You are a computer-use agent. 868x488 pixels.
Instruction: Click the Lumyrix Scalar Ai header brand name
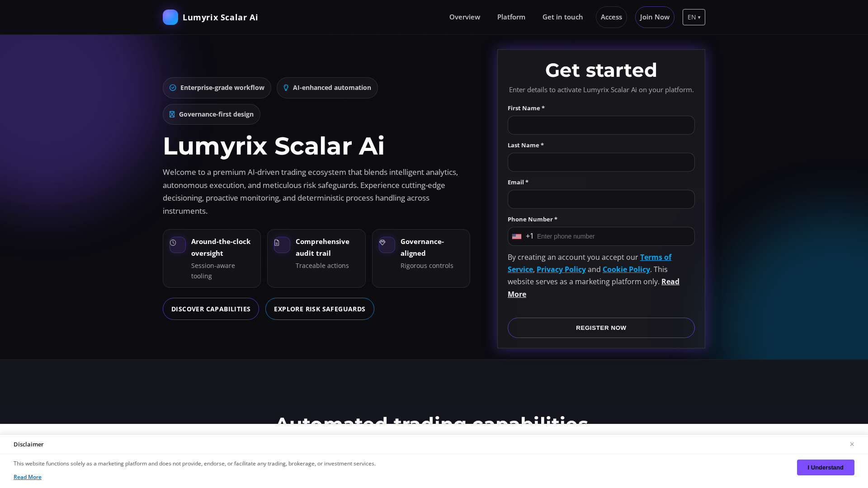[x=220, y=17]
